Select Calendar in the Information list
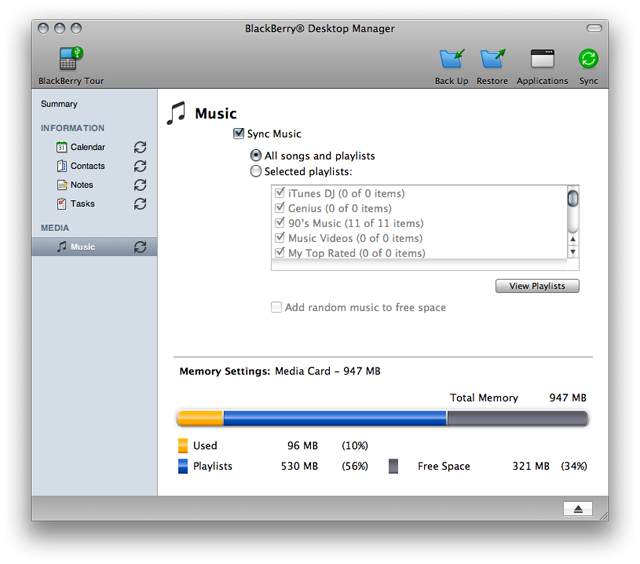This screenshot has width=640, height=564. click(x=87, y=147)
